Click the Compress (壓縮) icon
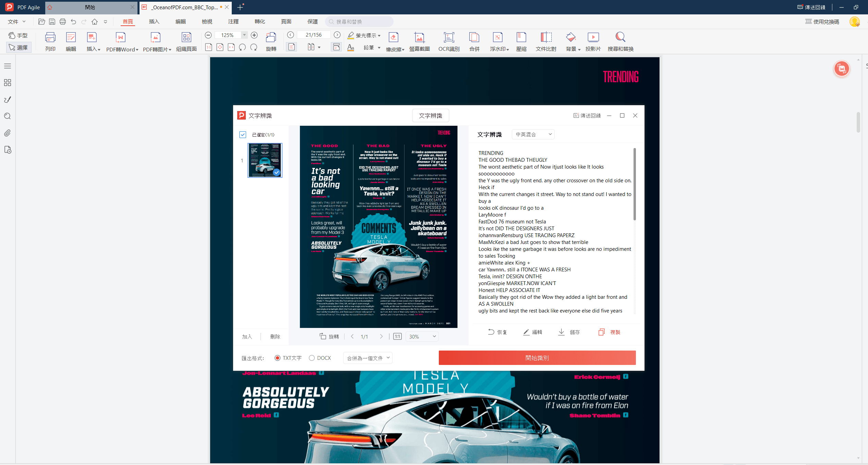 (x=521, y=41)
